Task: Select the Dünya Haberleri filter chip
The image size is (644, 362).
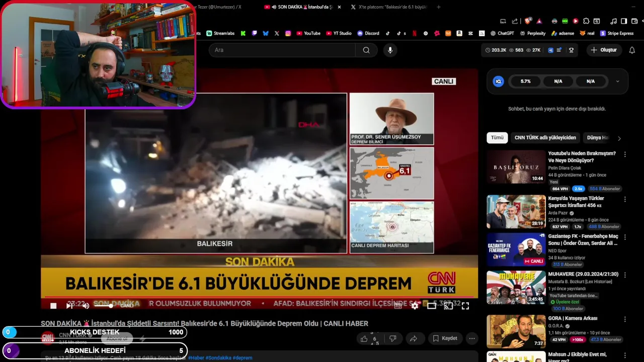Action: 599,138
